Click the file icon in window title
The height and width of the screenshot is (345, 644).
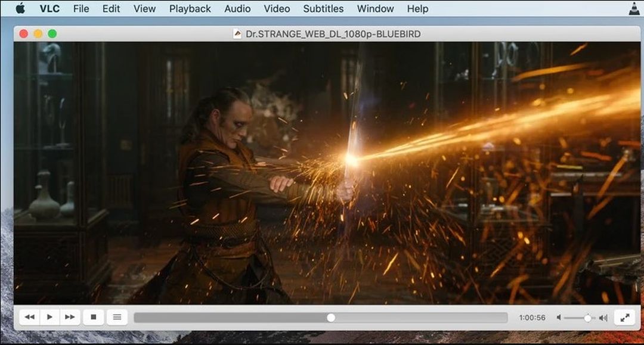[237, 33]
